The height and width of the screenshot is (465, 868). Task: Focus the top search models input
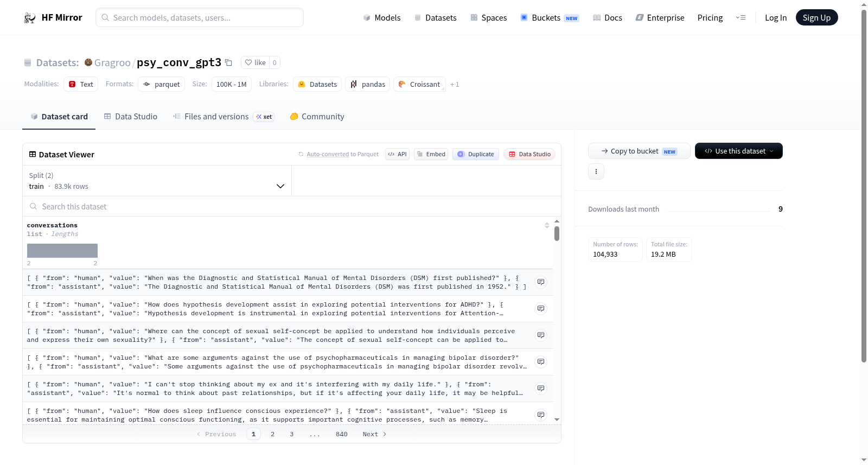(x=200, y=17)
